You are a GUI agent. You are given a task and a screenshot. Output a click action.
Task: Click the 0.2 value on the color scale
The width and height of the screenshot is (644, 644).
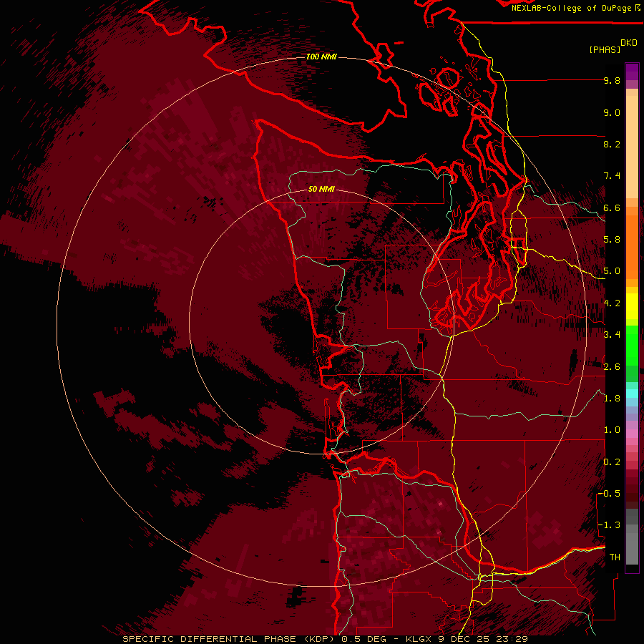coord(612,462)
